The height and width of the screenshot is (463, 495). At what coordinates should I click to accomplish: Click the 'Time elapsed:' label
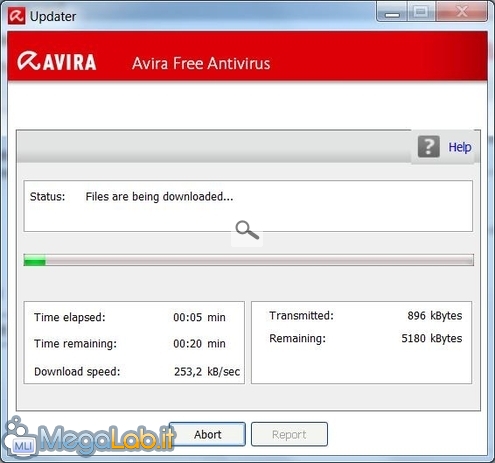pyautogui.click(x=70, y=317)
